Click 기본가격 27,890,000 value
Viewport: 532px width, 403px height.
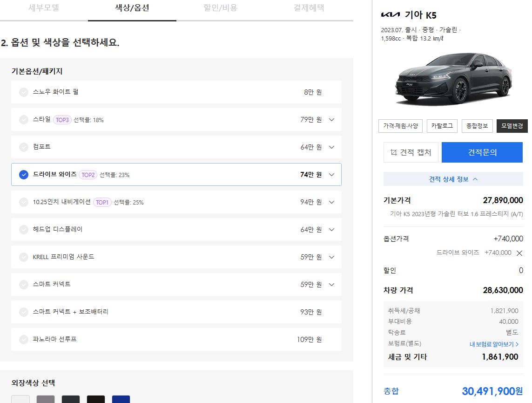(x=503, y=200)
